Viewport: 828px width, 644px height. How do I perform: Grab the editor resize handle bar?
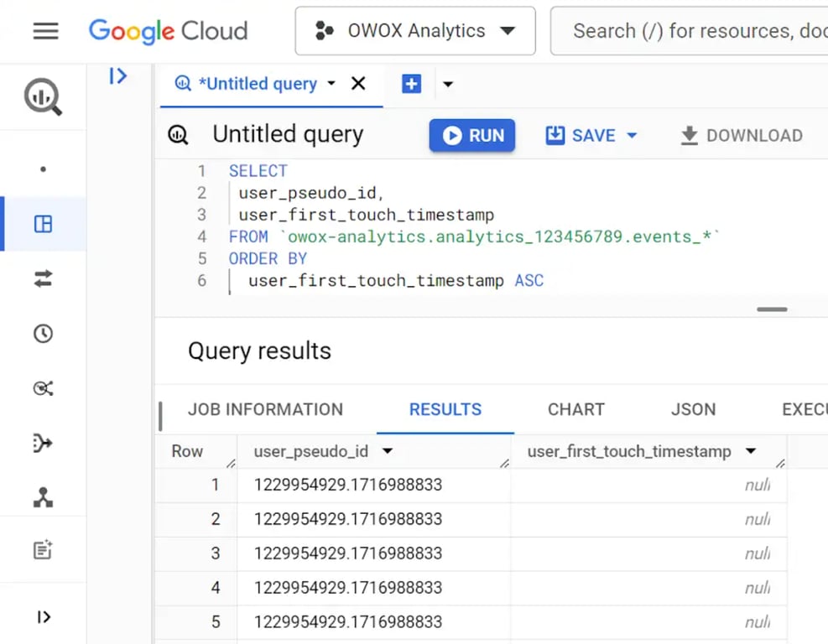(x=772, y=309)
